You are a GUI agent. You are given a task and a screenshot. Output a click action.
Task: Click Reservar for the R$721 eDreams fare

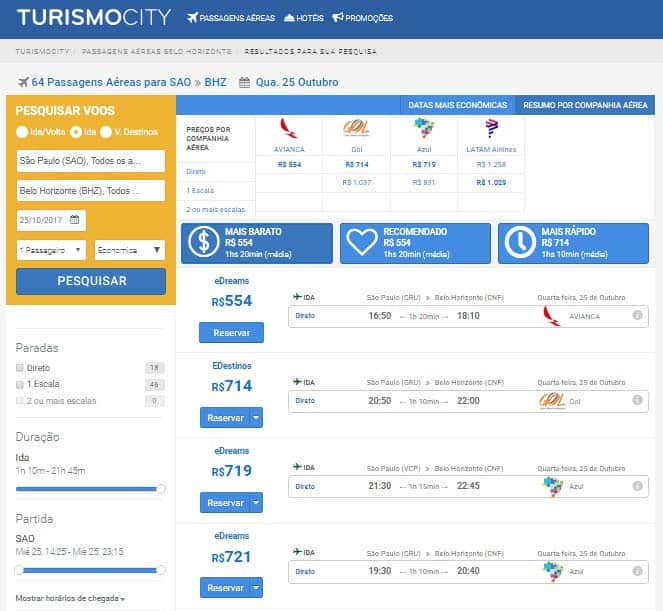pos(225,587)
